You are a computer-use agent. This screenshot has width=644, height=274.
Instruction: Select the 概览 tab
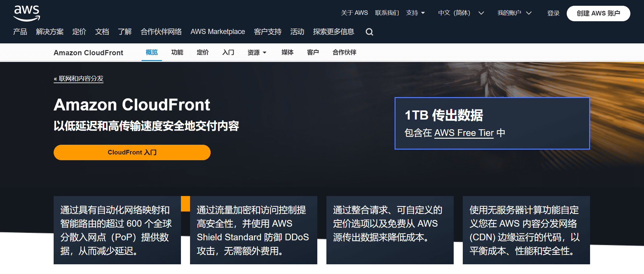[152, 52]
